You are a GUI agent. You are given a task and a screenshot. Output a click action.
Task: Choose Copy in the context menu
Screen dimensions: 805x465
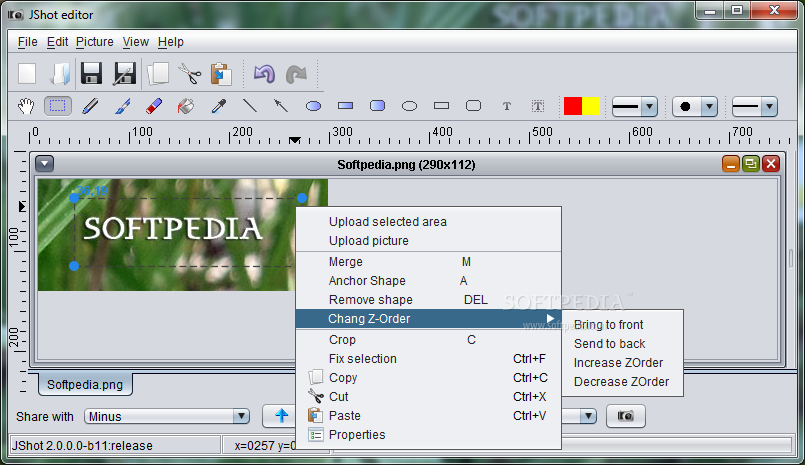pos(429,378)
